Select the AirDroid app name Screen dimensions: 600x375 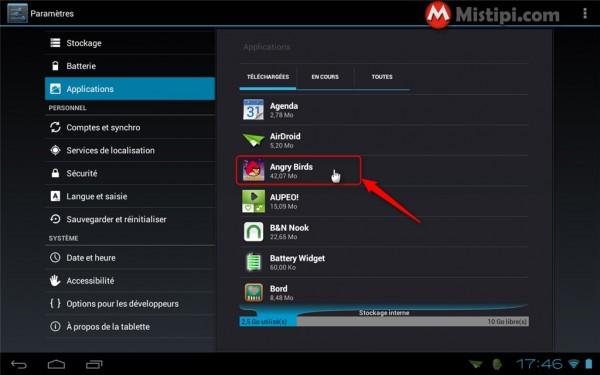[285, 136]
